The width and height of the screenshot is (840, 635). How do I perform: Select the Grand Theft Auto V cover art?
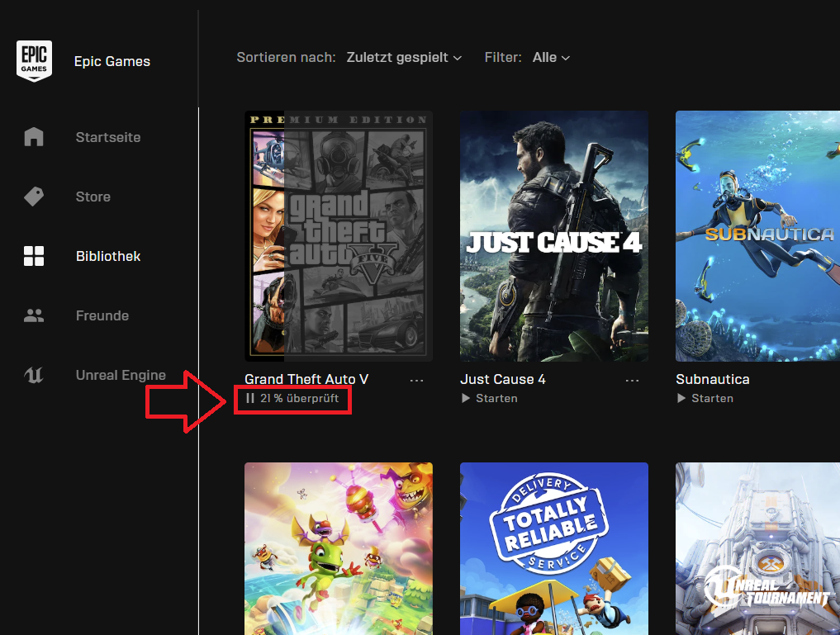pyautogui.click(x=339, y=236)
